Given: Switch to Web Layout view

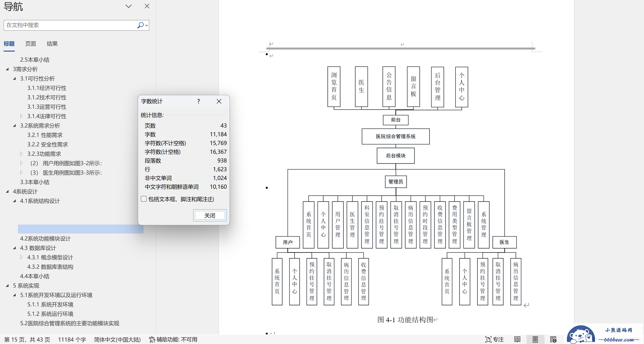Looking at the screenshot, I should [553, 339].
